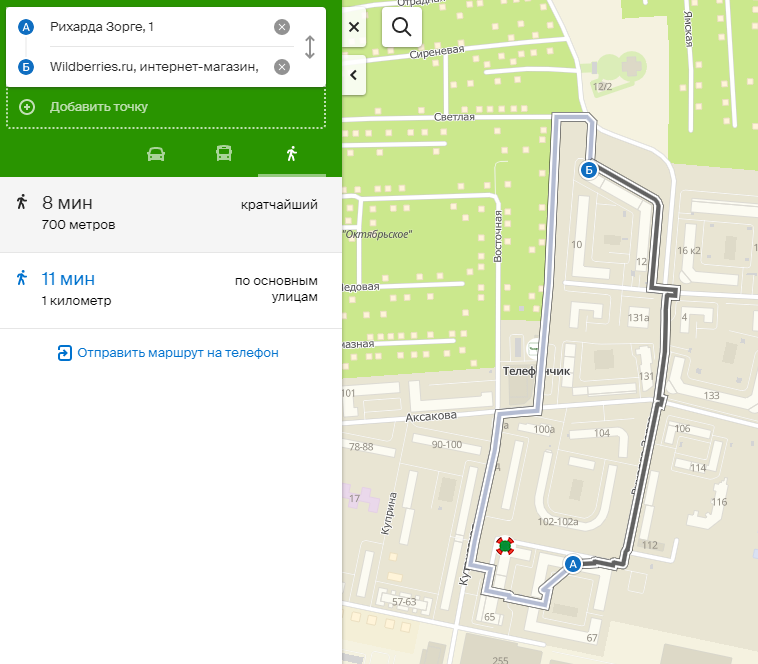Screen dimensions: 758x664
Task: Click Отправить маршрут на телефон link
Action: pos(177,352)
